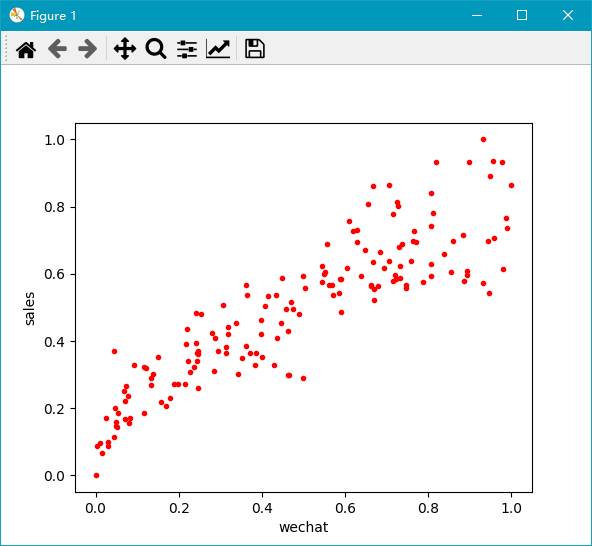Click the 'wechat' x-axis label
The image size is (592, 546).
(304, 527)
